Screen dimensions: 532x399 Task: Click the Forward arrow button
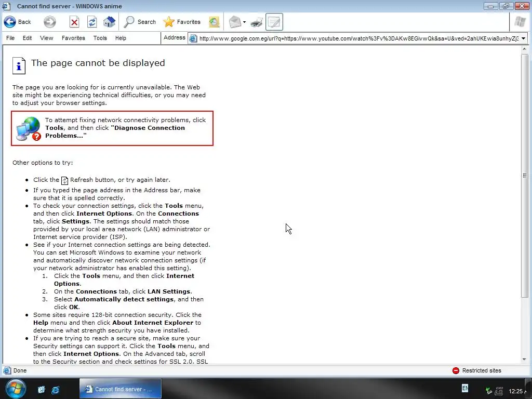click(49, 22)
